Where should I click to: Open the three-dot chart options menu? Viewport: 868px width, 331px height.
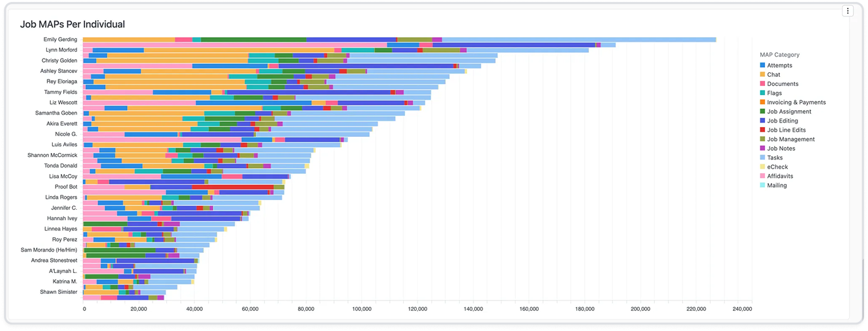847,11
